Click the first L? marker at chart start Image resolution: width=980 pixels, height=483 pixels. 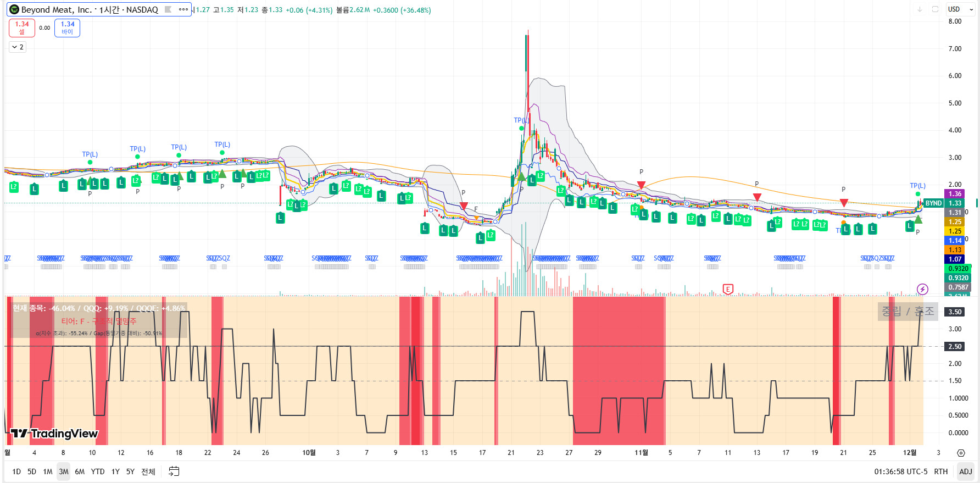point(14,187)
